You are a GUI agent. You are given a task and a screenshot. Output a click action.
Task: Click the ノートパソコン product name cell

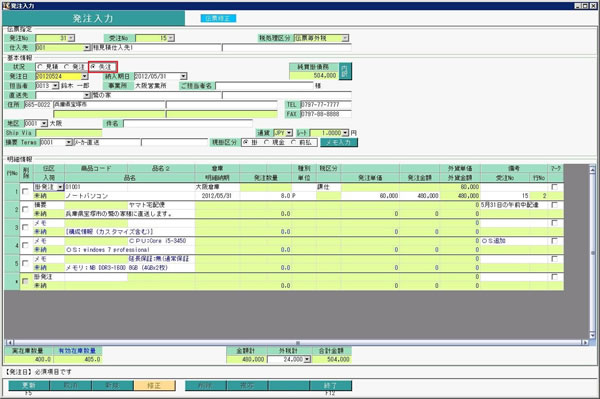click(130, 196)
